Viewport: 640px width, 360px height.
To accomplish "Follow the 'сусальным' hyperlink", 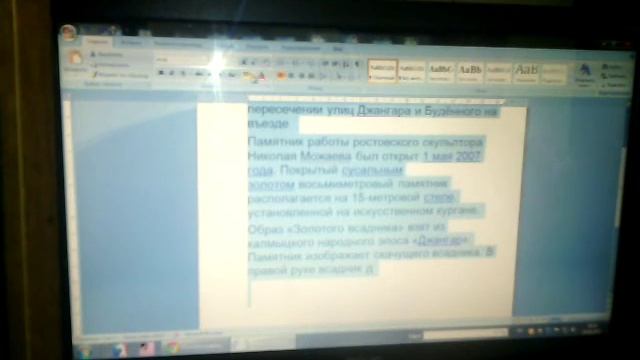I will [372, 170].
